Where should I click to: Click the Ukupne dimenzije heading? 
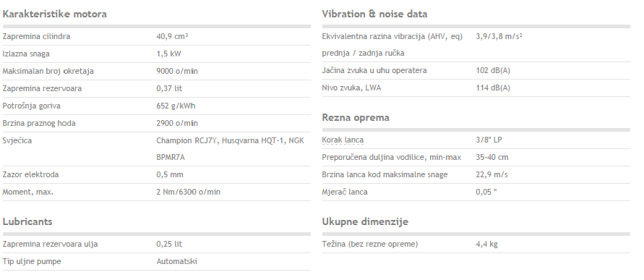point(365,221)
